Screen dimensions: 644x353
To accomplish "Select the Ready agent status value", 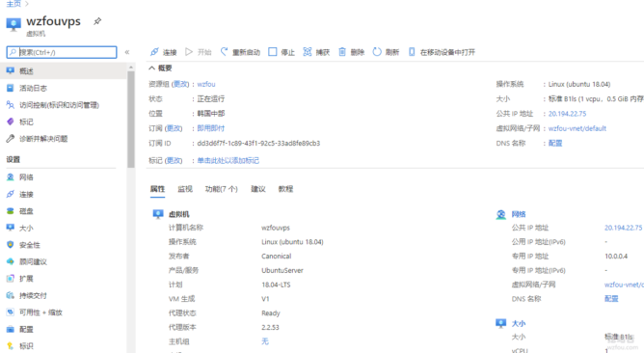I will 270,313.
